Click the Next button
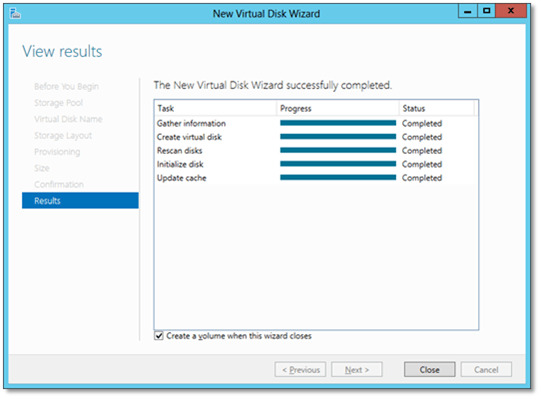Screen dimensions: 540x398 (357, 369)
